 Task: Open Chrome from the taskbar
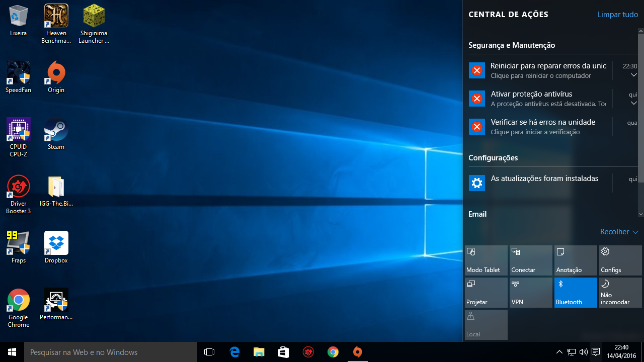tap(333, 352)
